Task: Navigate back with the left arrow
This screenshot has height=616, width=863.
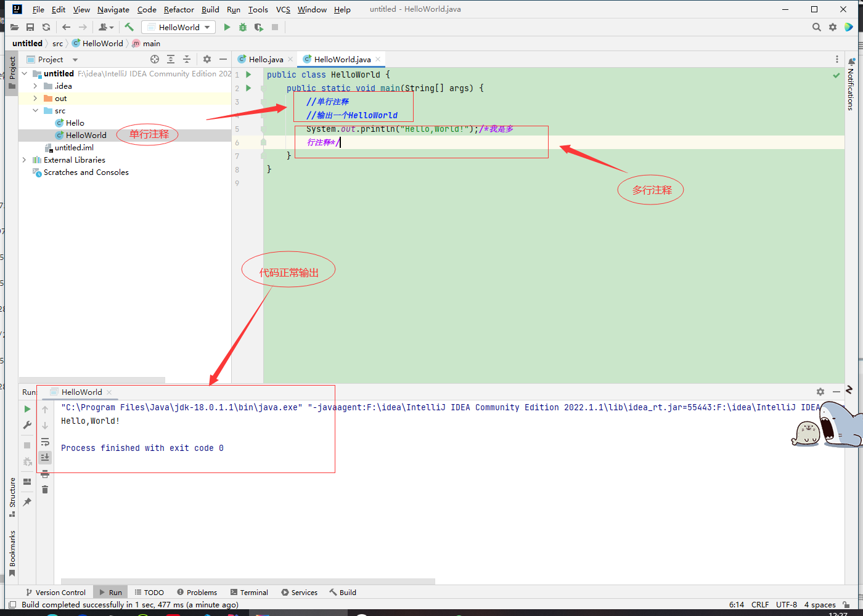Action: [x=67, y=27]
